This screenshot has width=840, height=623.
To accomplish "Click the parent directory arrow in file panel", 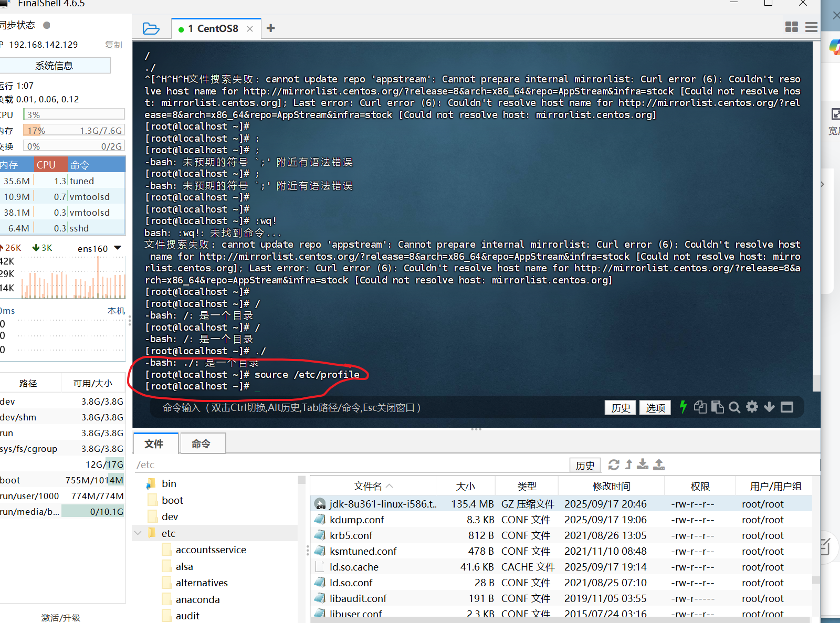I will (x=628, y=464).
